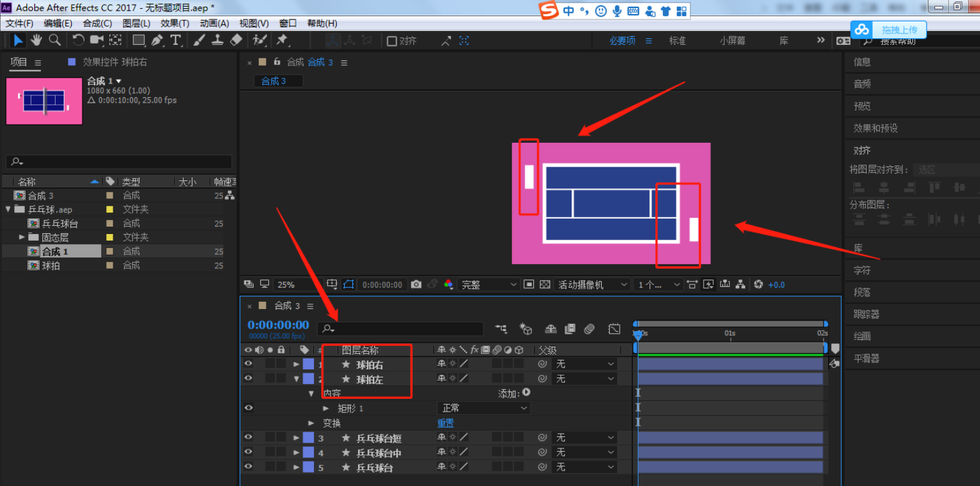Screen dimensions: 980x486
Task: Click the timeline layer search field
Action: point(400,328)
